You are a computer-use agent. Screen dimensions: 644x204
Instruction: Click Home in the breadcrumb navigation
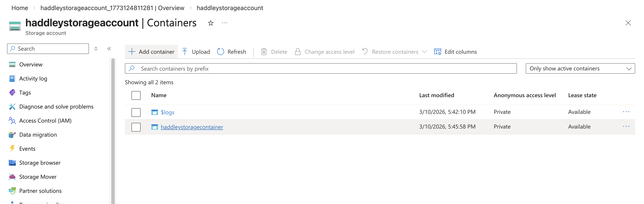click(19, 8)
